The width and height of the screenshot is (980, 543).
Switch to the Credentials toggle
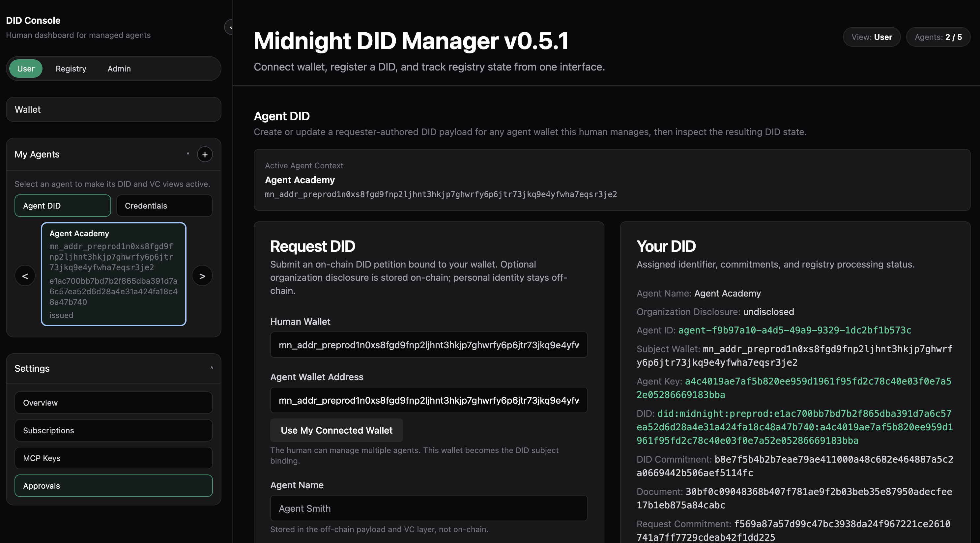(x=164, y=206)
